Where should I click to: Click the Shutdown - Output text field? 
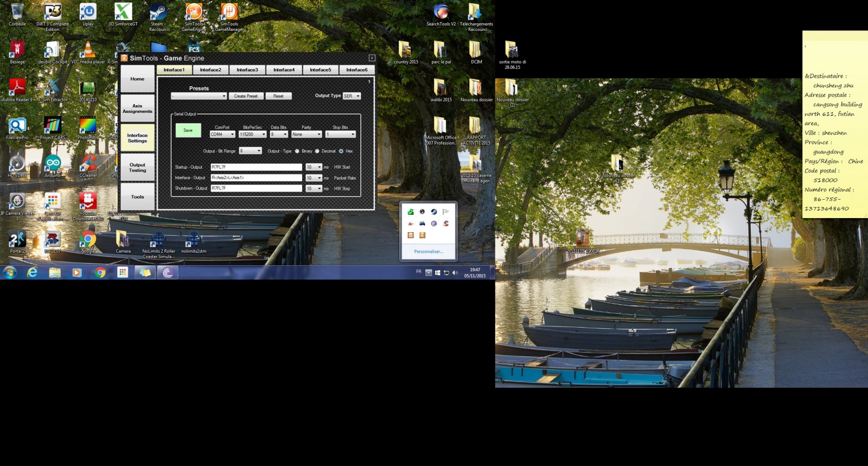[x=256, y=189]
